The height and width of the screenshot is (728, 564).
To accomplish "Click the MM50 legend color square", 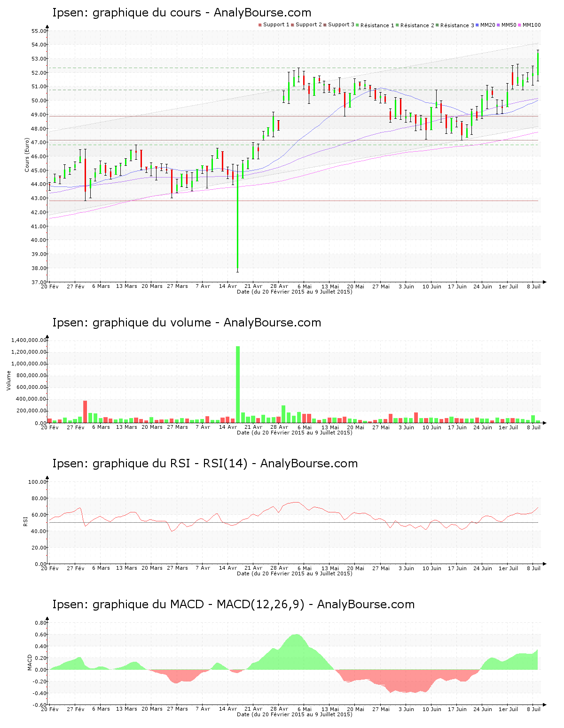I will tap(498, 25).
